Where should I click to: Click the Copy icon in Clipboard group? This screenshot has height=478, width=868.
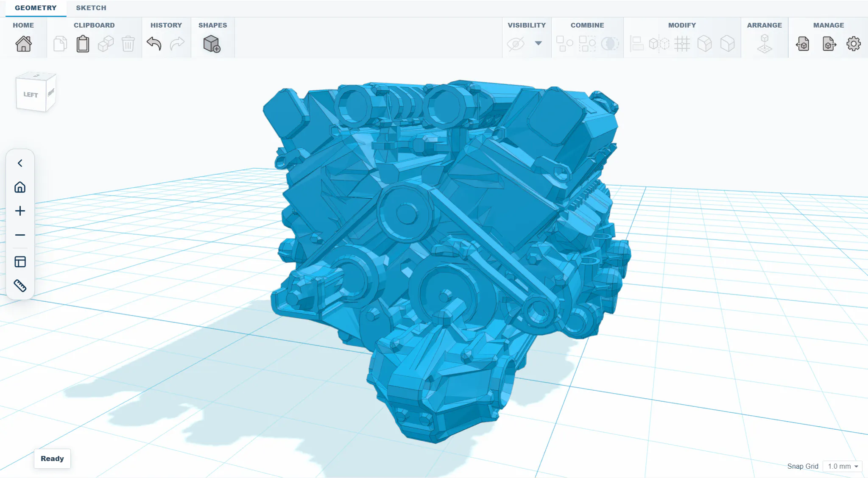pos(60,44)
